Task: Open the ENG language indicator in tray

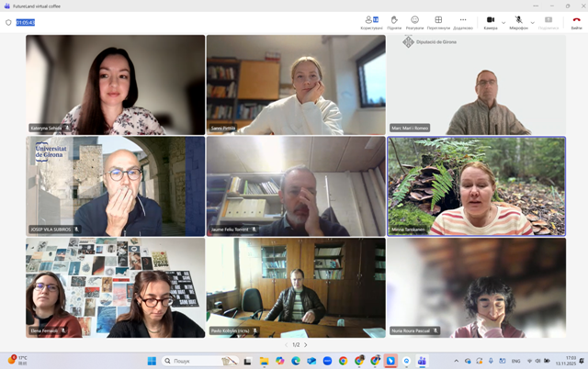Action: tap(515, 361)
